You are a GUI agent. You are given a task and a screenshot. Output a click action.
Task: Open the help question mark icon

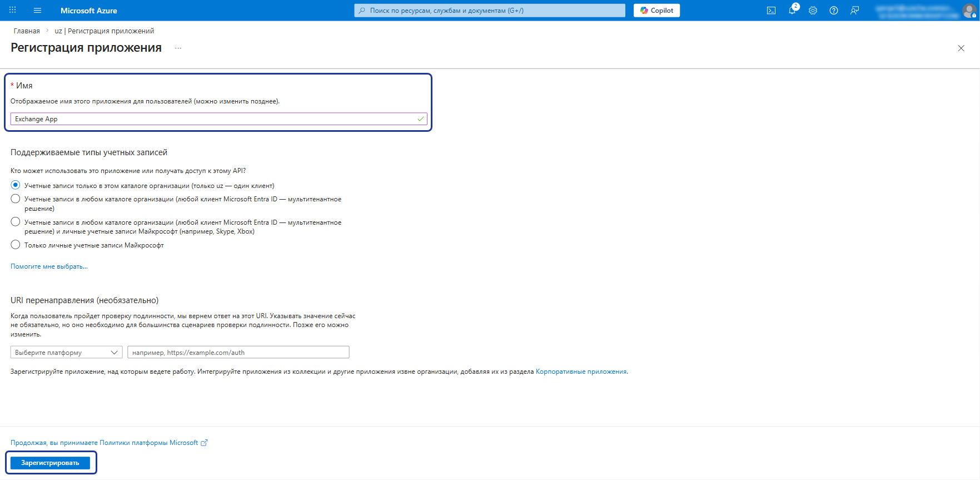pyautogui.click(x=833, y=10)
